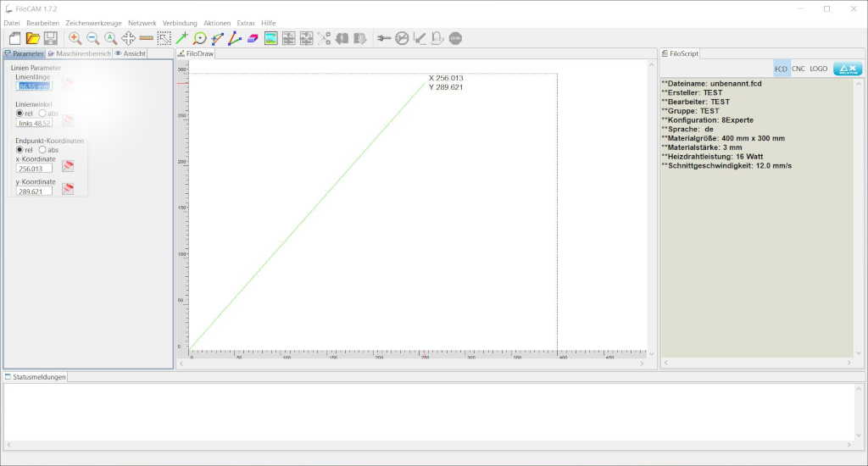Image resolution: width=868 pixels, height=466 pixels.
Task: Click the '**Dateiname: unbenannt.fcd' line
Action: coord(711,84)
